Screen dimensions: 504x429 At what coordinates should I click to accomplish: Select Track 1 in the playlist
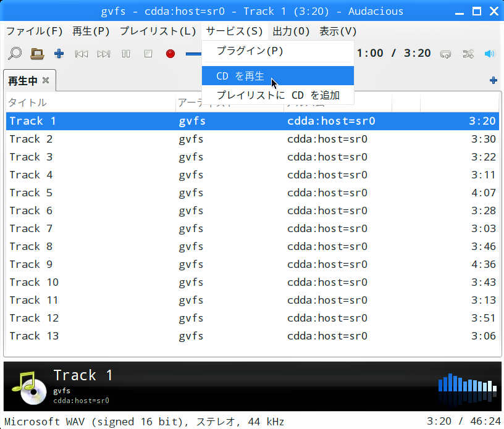(253, 121)
